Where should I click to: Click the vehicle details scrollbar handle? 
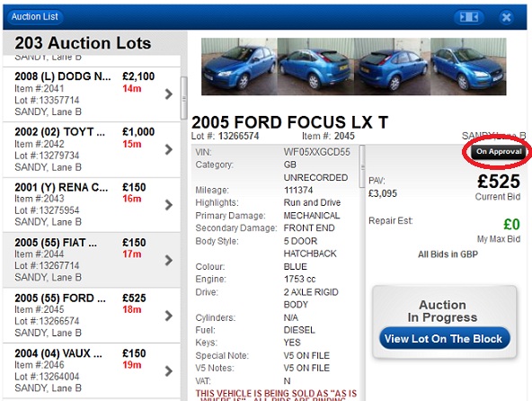click(x=362, y=166)
